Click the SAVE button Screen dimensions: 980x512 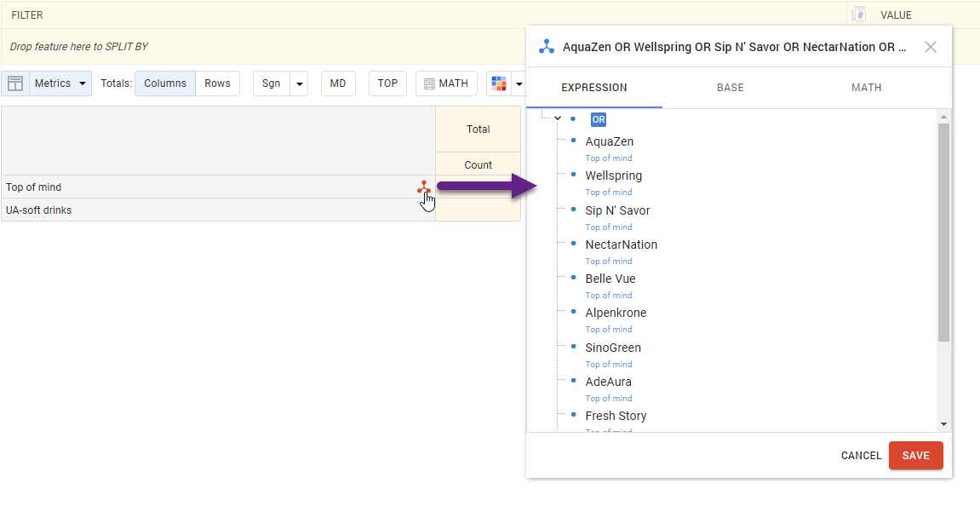pyautogui.click(x=915, y=455)
